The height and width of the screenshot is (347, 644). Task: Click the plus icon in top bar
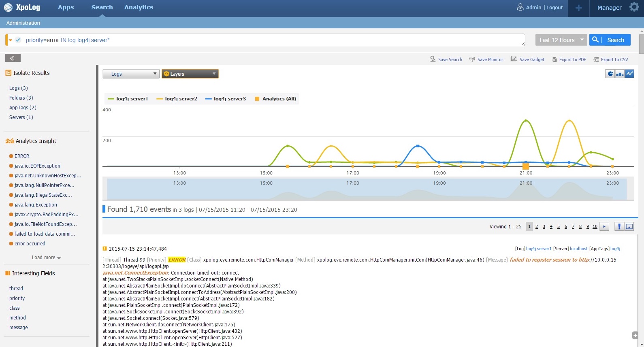[x=578, y=8]
